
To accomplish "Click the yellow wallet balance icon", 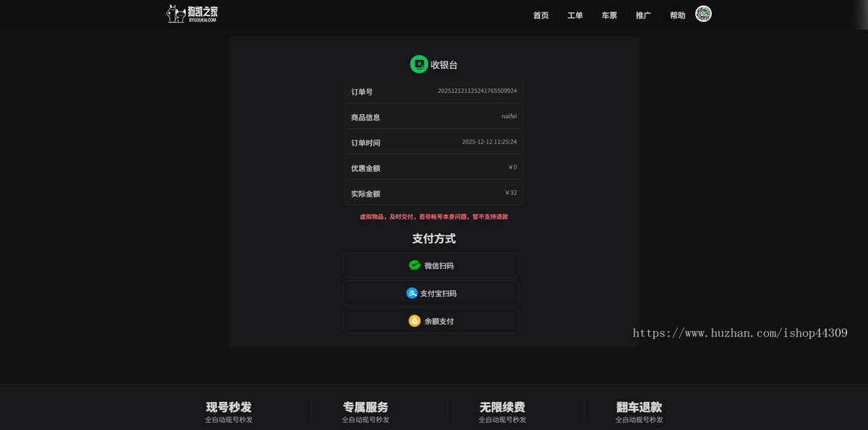I will click(x=414, y=320).
